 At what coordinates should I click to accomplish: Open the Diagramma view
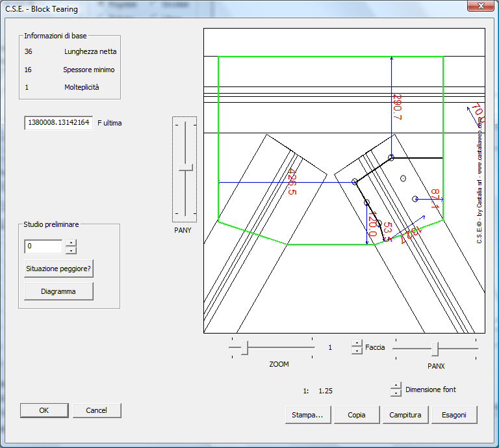point(58,291)
